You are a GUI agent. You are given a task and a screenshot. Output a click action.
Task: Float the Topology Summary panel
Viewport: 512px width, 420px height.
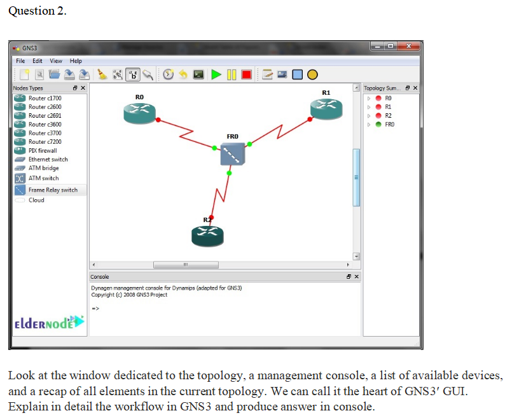point(408,88)
